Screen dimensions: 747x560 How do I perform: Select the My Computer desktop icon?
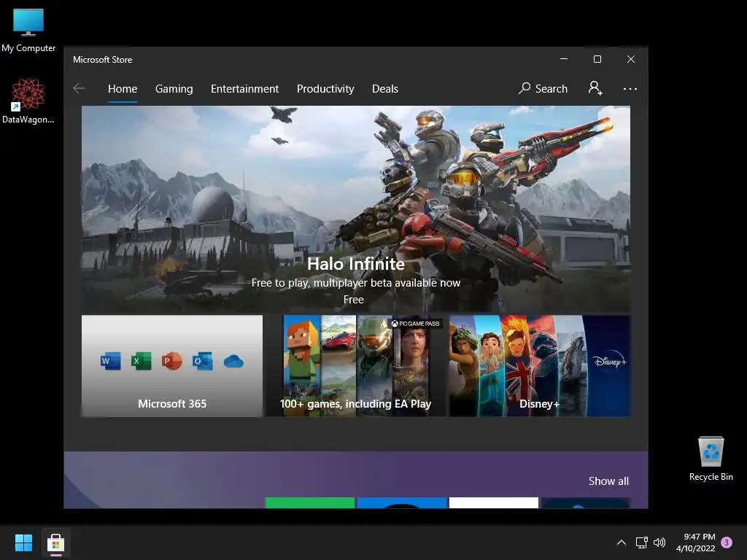pyautogui.click(x=28, y=31)
